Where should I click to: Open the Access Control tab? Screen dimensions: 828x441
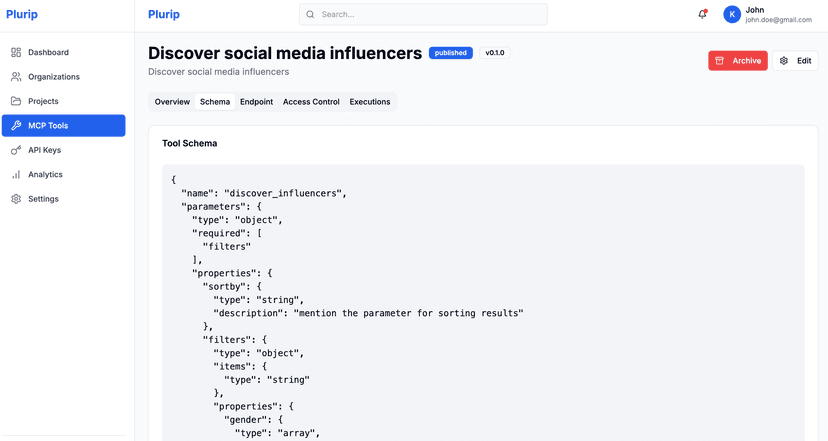tap(311, 102)
